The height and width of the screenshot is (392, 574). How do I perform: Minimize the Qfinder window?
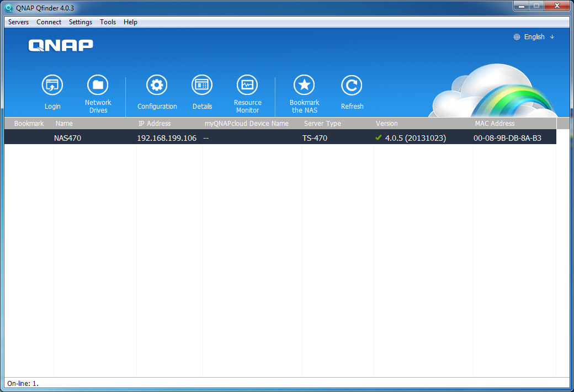(521, 6)
